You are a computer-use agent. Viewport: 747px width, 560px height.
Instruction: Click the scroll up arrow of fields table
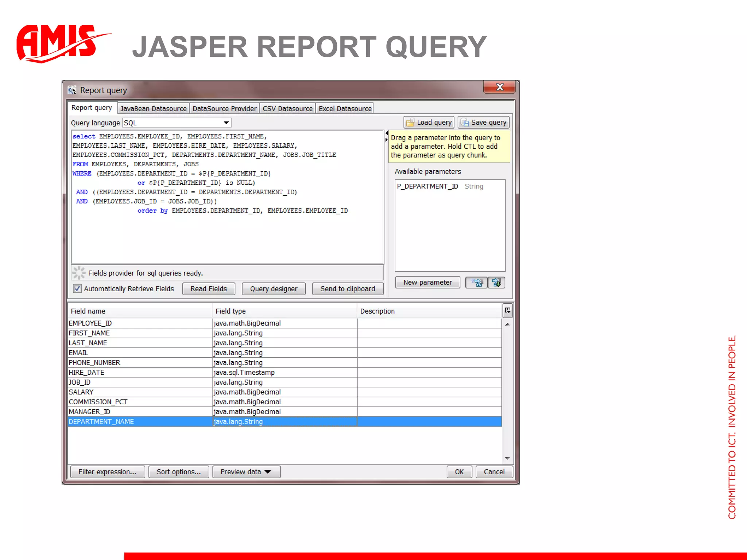(507, 324)
